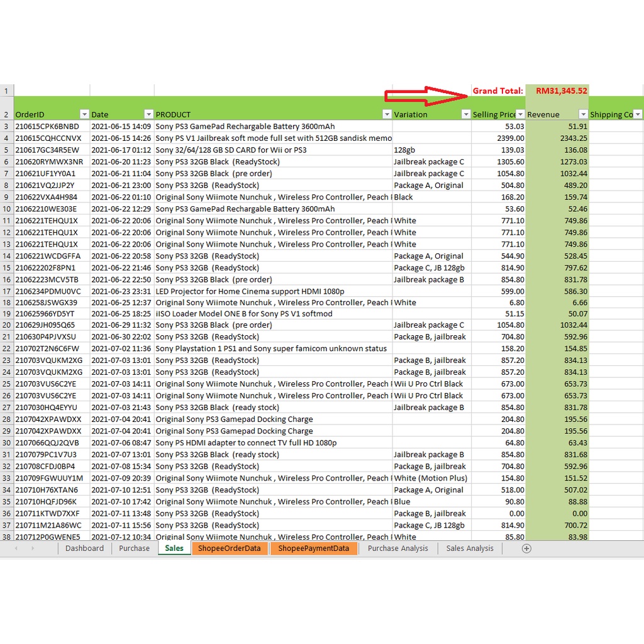The height and width of the screenshot is (644, 644).
Task: Select selling price cell 2399.00
Action: click(x=498, y=138)
